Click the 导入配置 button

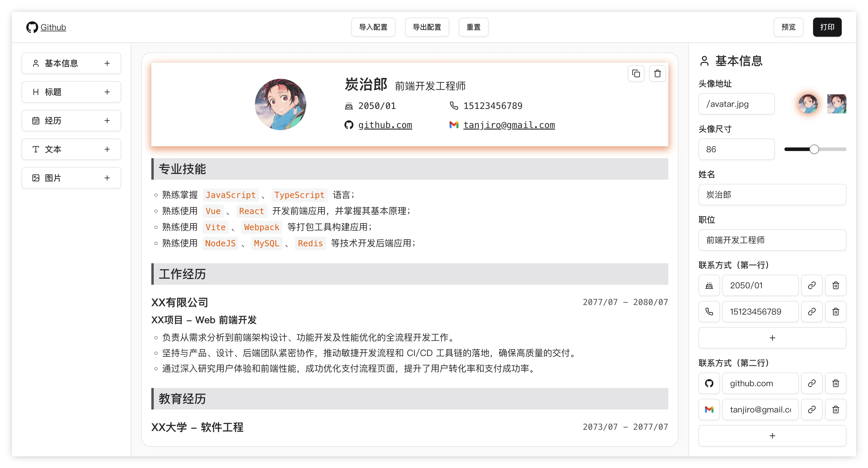(x=373, y=27)
